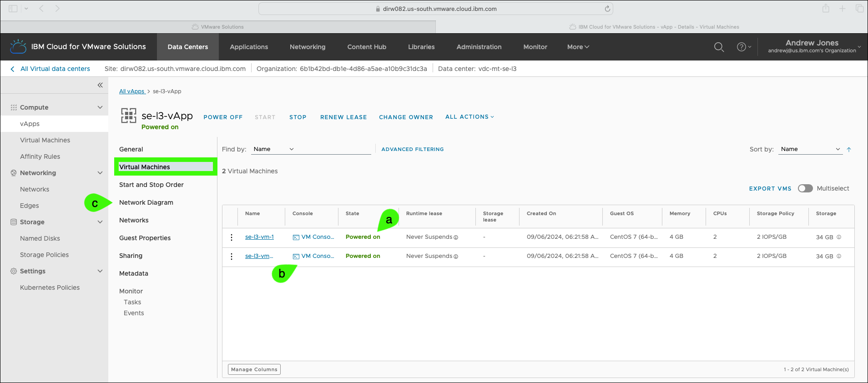The height and width of the screenshot is (383, 868).
Task: Open the help question mark icon
Action: click(x=742, y=47)
